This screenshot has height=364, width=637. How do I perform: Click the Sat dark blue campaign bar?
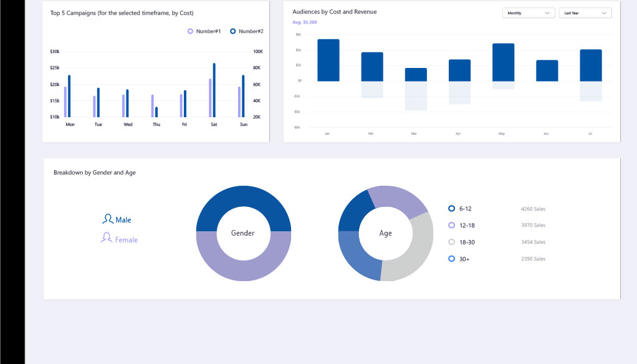point(214,90)
